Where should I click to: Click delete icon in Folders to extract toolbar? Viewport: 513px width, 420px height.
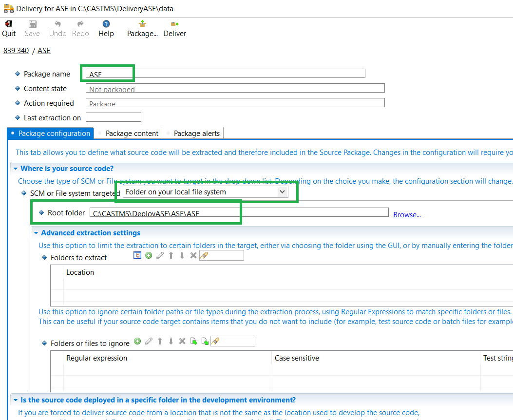coord(193,255)
